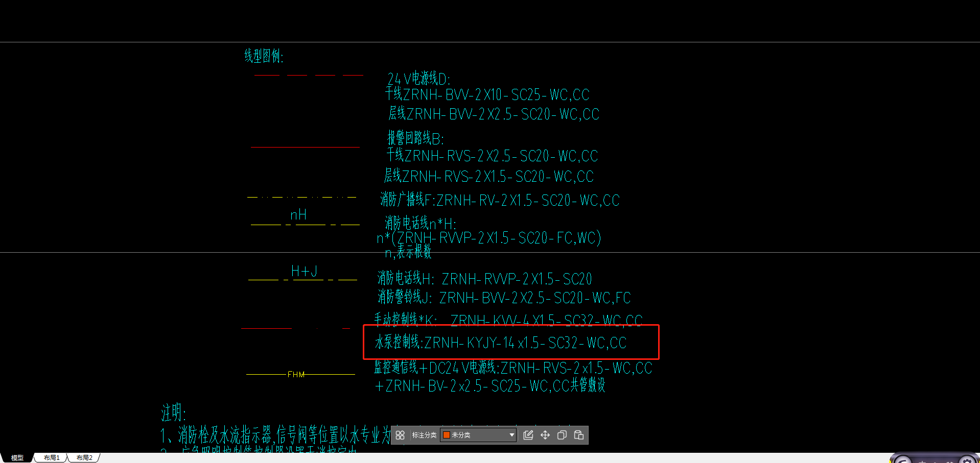Select text 层线ZRNH-BVV-2X2.5-SC20-WC,CC
This screenshot has height=463, width=980.
tap(494, 114)
